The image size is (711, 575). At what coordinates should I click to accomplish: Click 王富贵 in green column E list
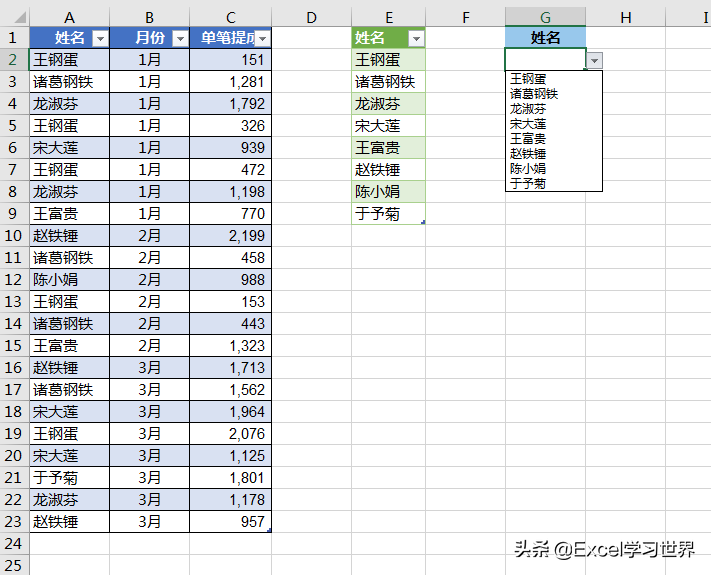pyautogui.click(x=388, y=148)
